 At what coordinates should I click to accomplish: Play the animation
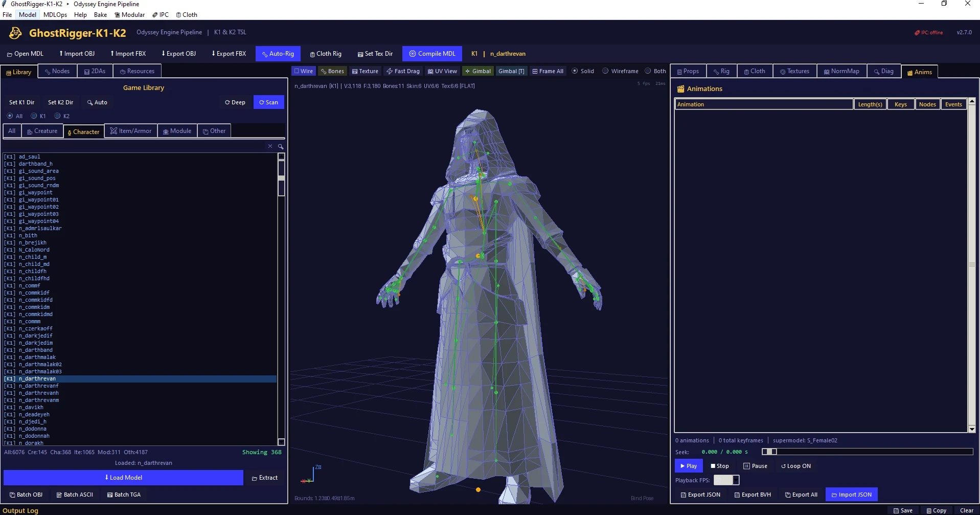coord(689,466)
